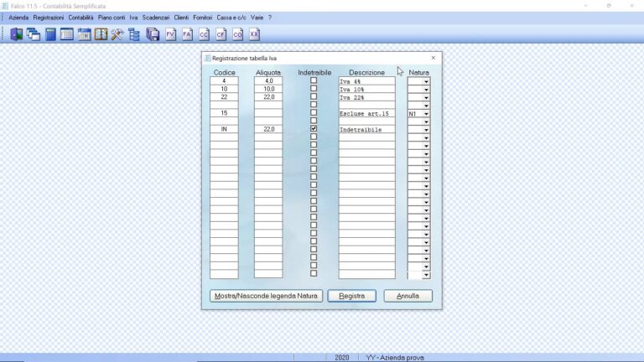Click the hammer and wrench tools icon
Viewport: 644px width, 362px height.
click(117, 34)
